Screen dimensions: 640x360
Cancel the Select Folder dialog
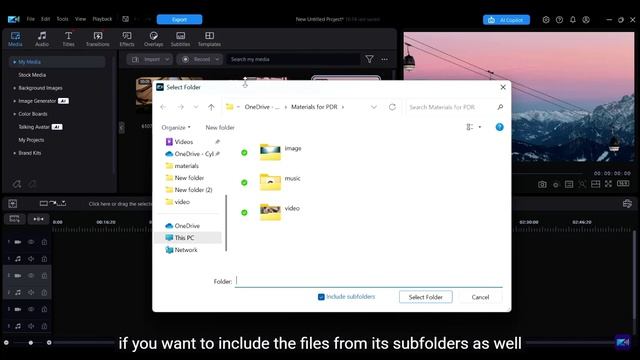(480, 297)
